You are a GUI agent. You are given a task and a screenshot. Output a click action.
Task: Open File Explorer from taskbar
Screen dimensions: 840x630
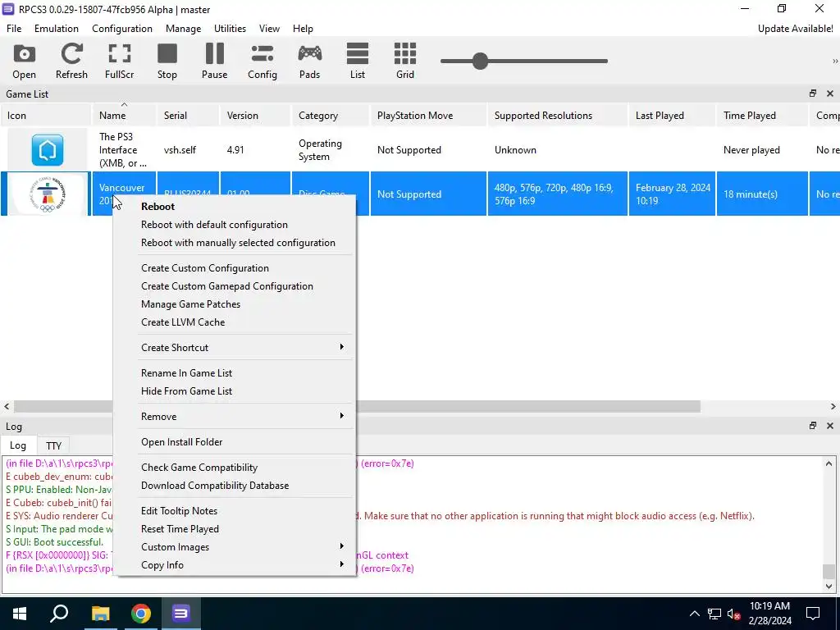click(100, 614)
